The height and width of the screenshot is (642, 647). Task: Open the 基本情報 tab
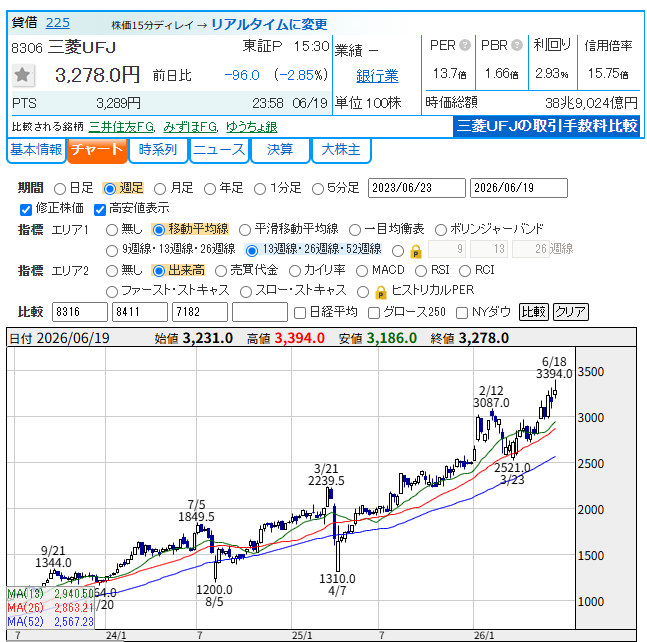click(x=36, y=150)
